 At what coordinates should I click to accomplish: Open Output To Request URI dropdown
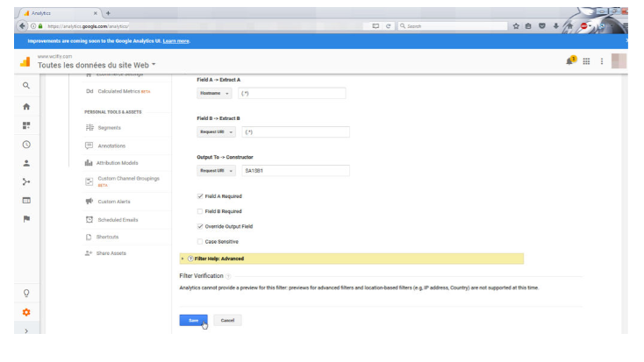[216, 170]
